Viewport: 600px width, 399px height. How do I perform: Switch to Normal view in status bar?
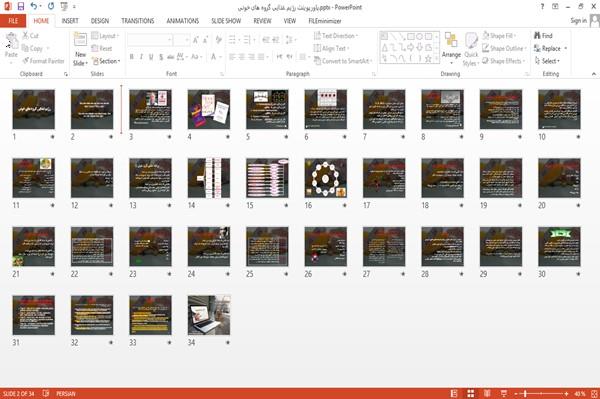point(454,393)
